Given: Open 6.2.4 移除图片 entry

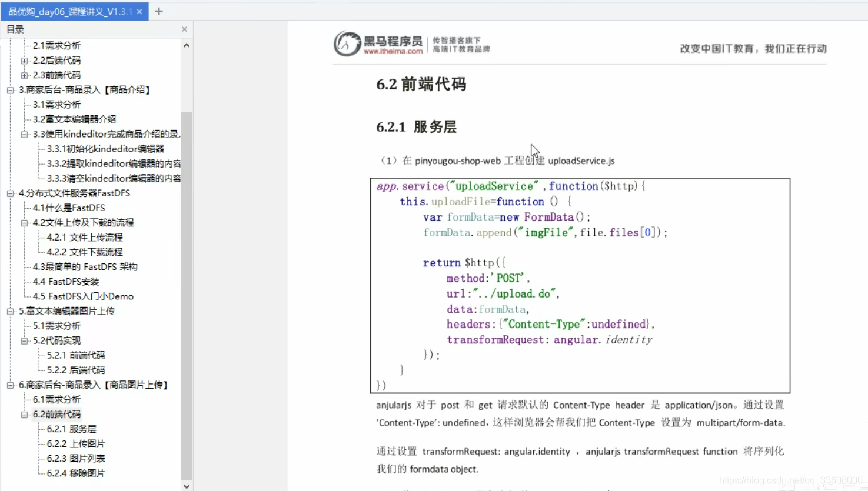Looking at the screenshot, I should [76, 473].
